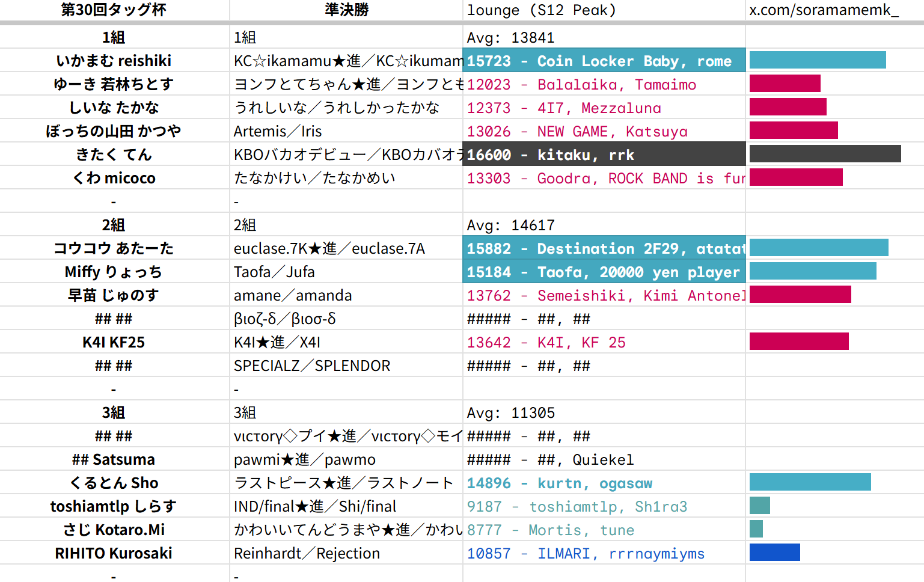Select the 14896 - kurtn, ogasaw cell
Screen dimensions: 924x582
click(604, 483)
